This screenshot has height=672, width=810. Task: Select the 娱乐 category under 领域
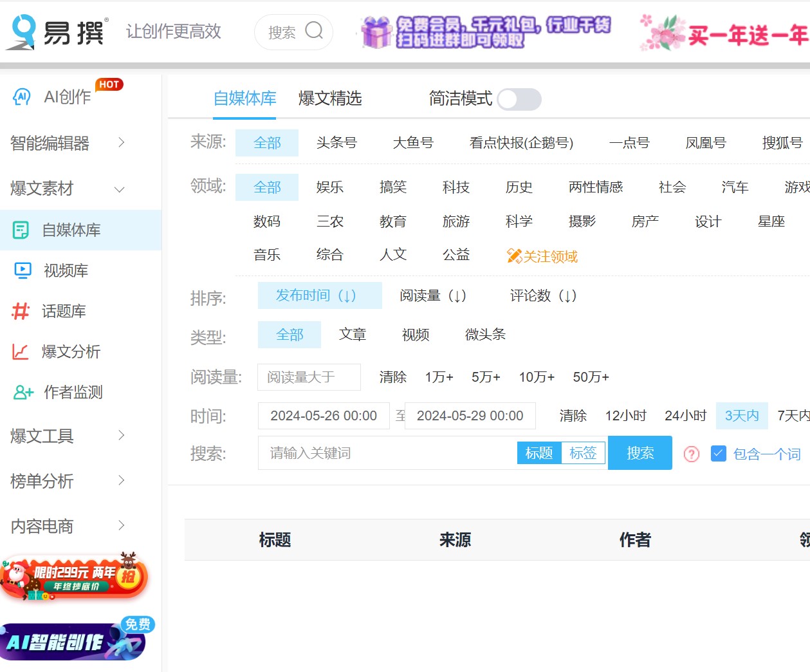pyautogui.click(x=330, y=187)
